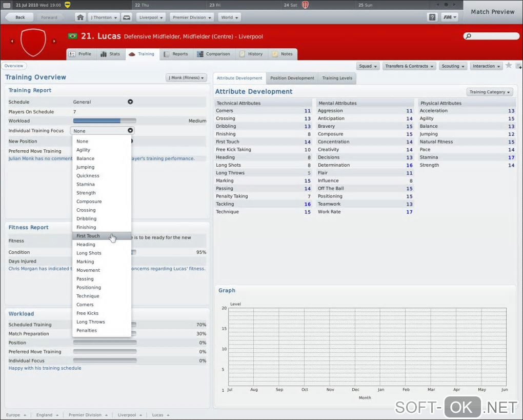Click the Workload medium progress bar
523x420 pixels.
(105, 121)
